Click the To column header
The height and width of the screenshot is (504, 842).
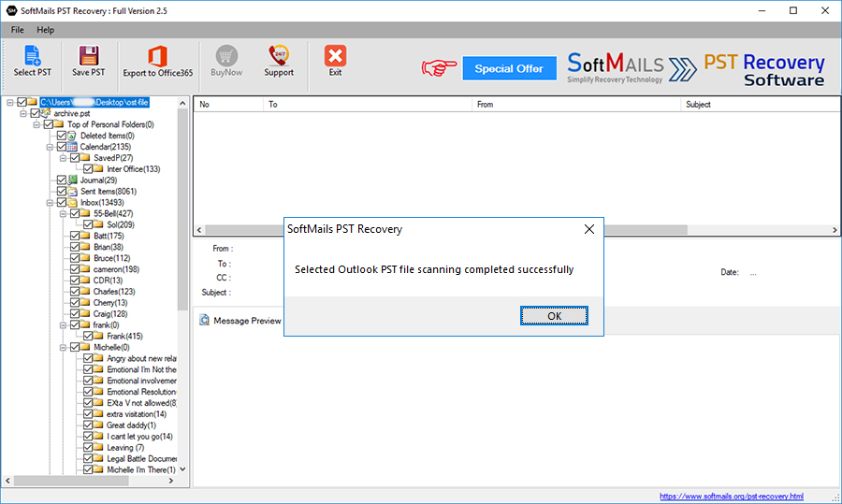(x=368, y=104)
